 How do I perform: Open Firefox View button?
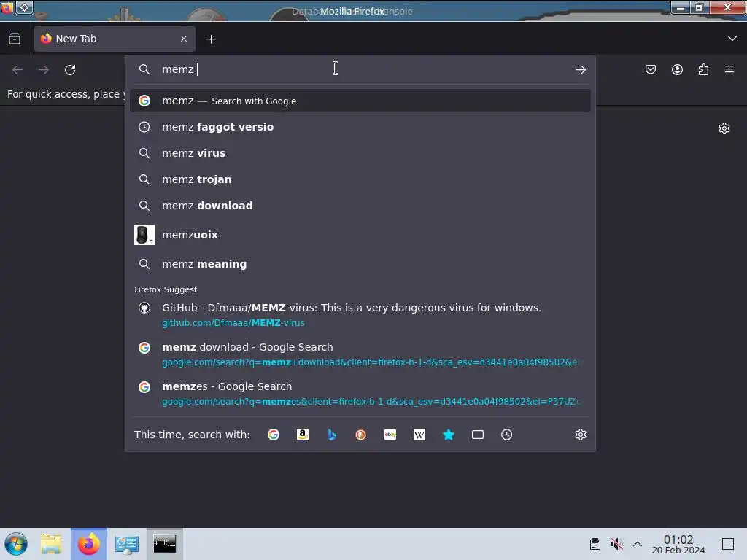coord(15,39)
